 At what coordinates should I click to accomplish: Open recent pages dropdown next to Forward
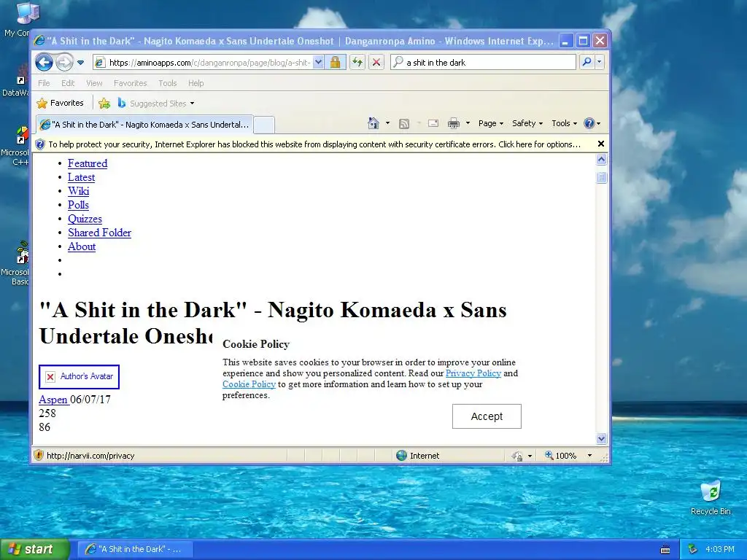click(x=80, y=63)
